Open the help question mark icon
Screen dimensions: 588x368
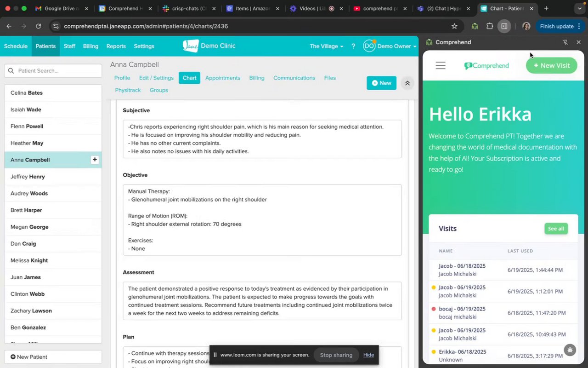click(353, 46)
